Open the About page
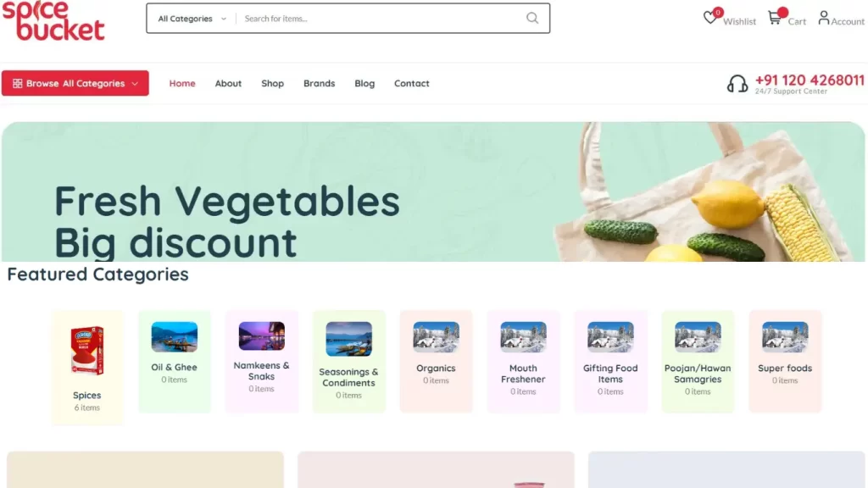 click(228, 84)
